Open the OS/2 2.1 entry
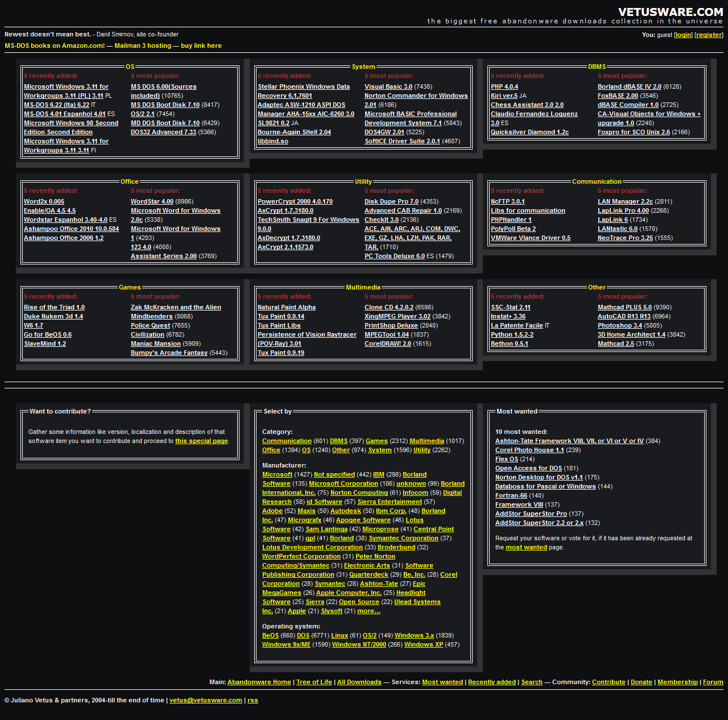This screenshot has width=728, height=720. (143, 114)
